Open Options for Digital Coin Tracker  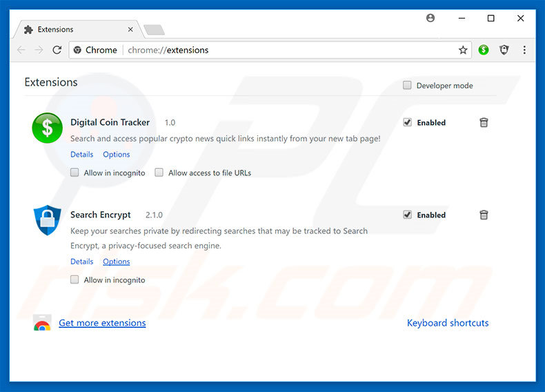pyautogui.click(x=116, y=155)
